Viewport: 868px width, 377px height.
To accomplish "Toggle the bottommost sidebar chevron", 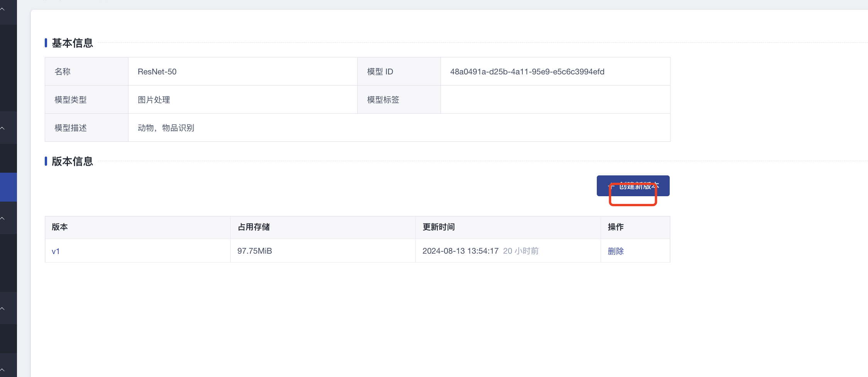I will (3, 369).
